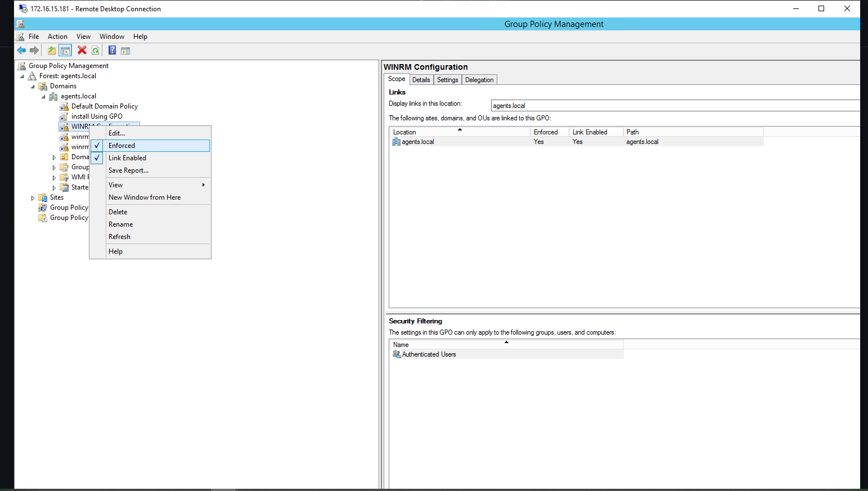Toggle Show/Hide Console Tree toolbar icon

tap(65, 51)
